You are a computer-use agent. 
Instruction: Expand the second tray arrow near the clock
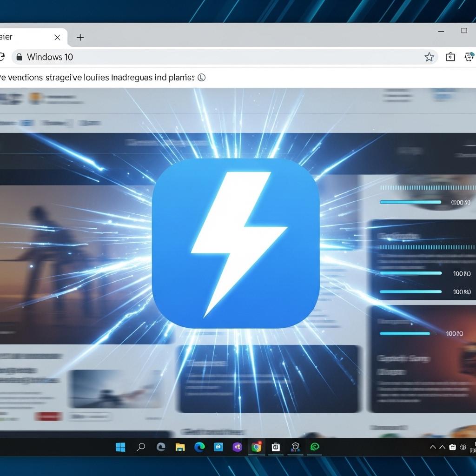[442, 447]
